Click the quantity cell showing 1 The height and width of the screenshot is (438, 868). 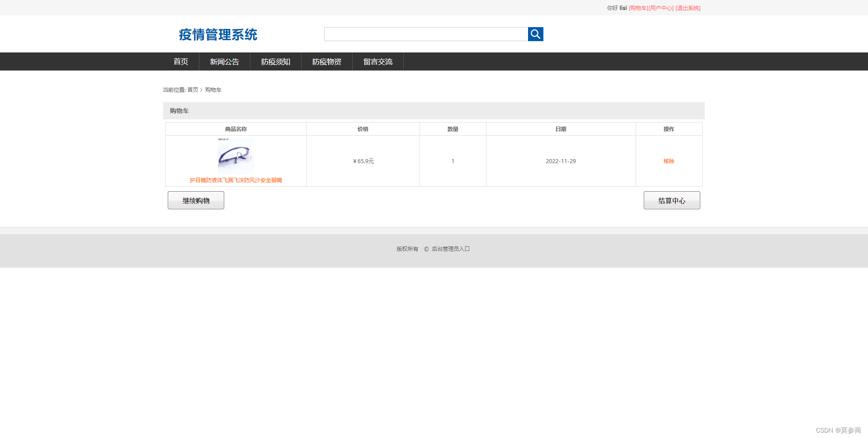[453, 161]
